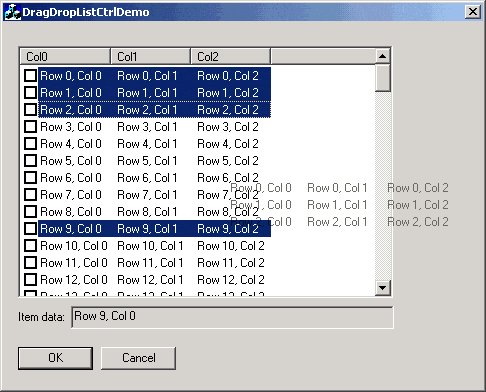Viewport: 486px width, 392px height.
Task: Tick the Row 6, Col 0 checkbox
Action: click(30, 178)
